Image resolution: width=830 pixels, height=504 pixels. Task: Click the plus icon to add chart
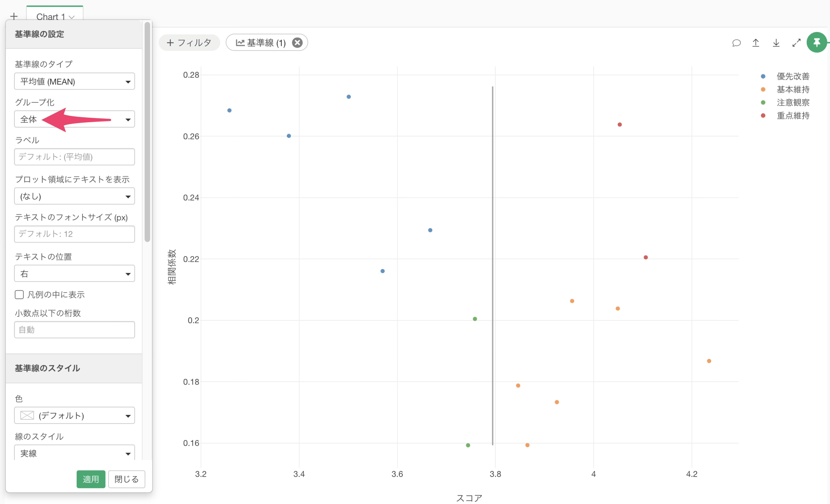coord(14,16)
